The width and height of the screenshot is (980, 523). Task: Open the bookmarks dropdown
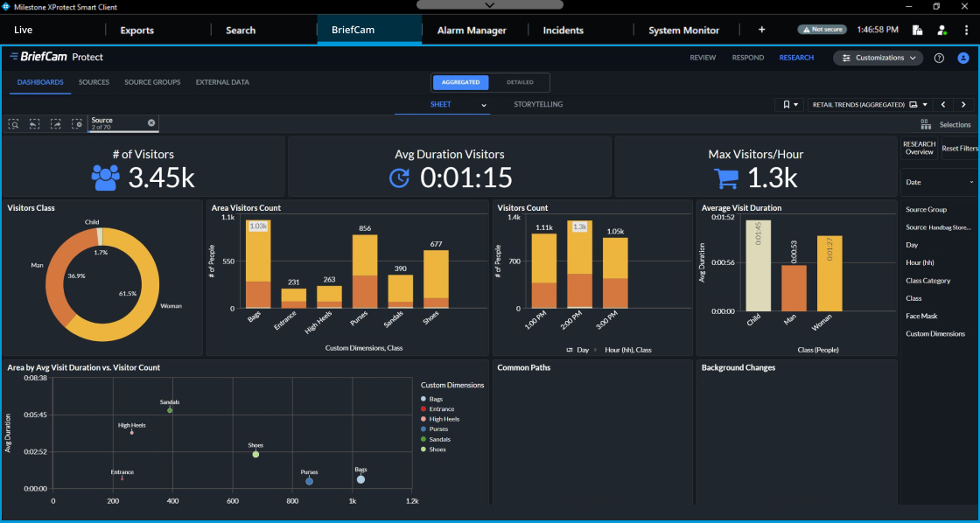tap(789, 104)
